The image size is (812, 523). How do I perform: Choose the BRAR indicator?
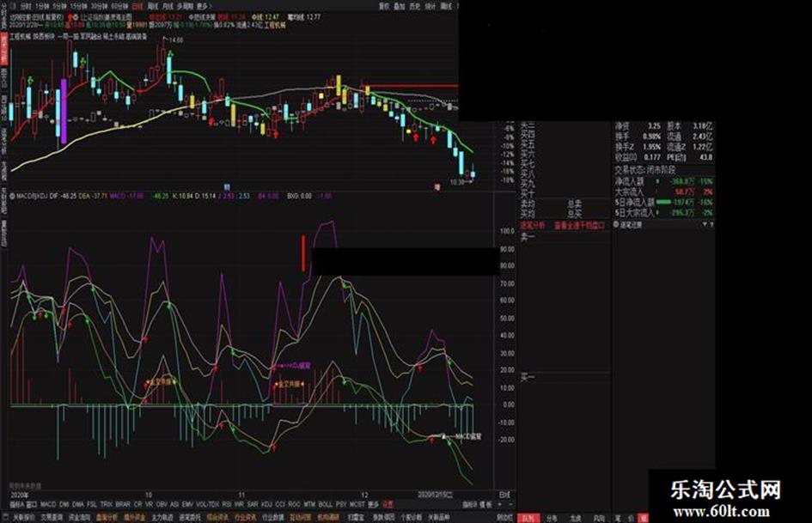[x=123, y=504]
